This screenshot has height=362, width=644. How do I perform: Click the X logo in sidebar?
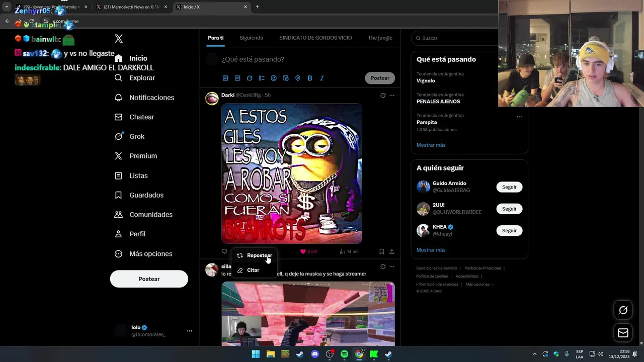[x=119, y=39]
